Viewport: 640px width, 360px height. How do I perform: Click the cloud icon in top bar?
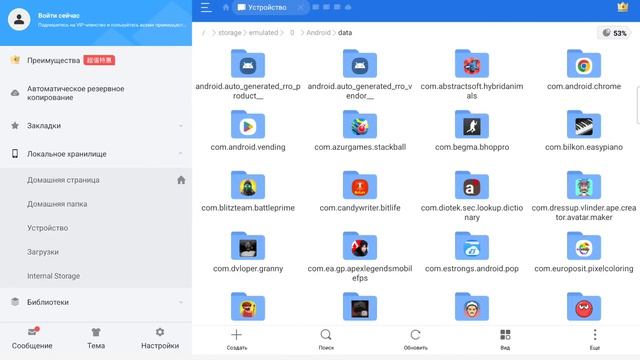pyautogui.click(x=348, y=7)
